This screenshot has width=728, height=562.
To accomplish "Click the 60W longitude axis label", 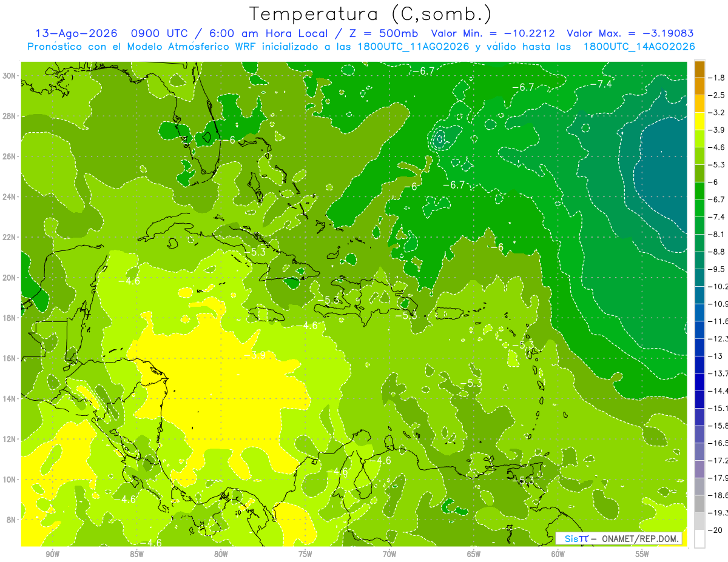I will coord(558,554).
